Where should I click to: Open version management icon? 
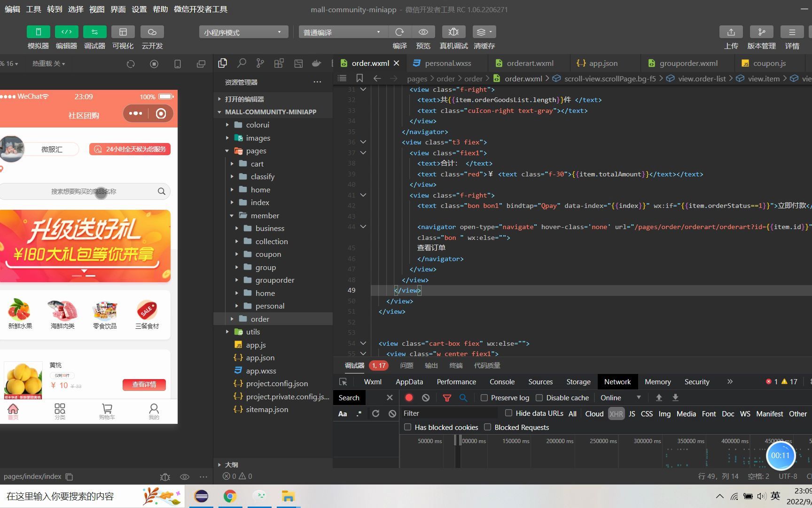point(762,32)
